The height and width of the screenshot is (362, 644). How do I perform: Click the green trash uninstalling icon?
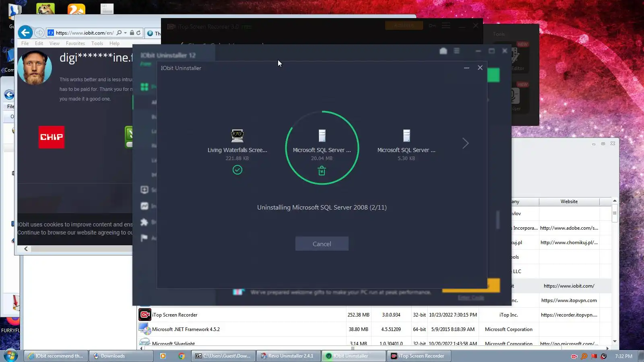pyautogui.click(x=322, y=171)
